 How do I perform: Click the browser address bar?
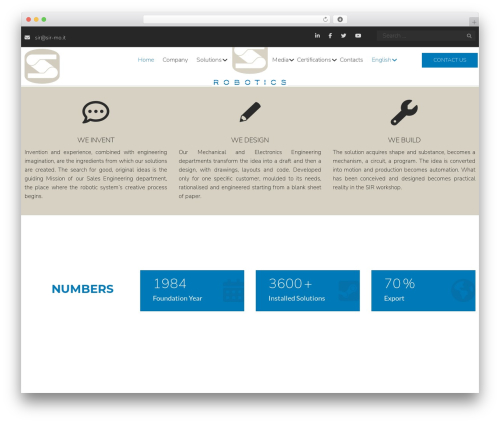pyautogui.click(x=237, y=19)
